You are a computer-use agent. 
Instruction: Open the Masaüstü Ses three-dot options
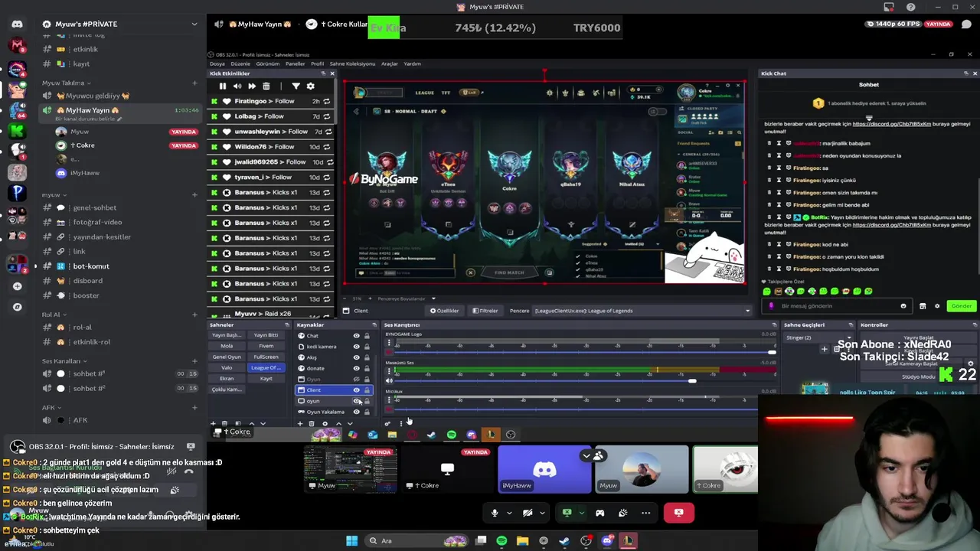coord(389,372)
